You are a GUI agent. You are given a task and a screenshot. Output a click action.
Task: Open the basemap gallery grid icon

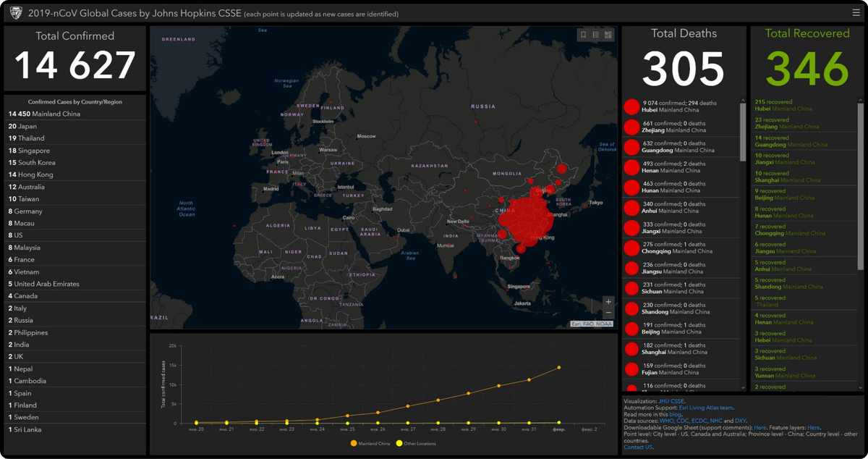coord(608,35)
